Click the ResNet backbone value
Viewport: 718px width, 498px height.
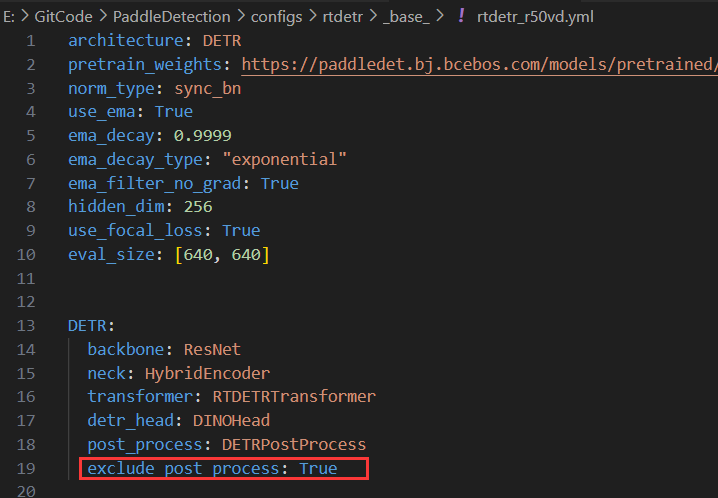coord(211,350)
